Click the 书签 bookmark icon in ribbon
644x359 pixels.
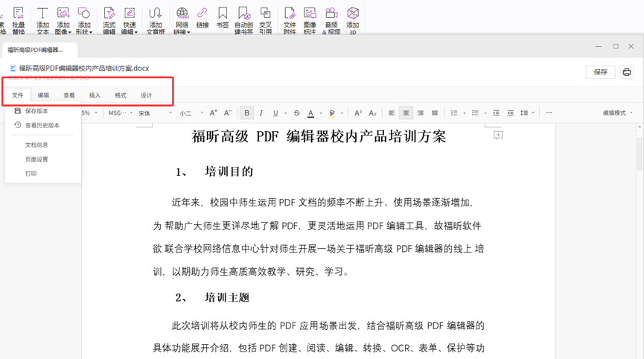(x=222, y=17)
